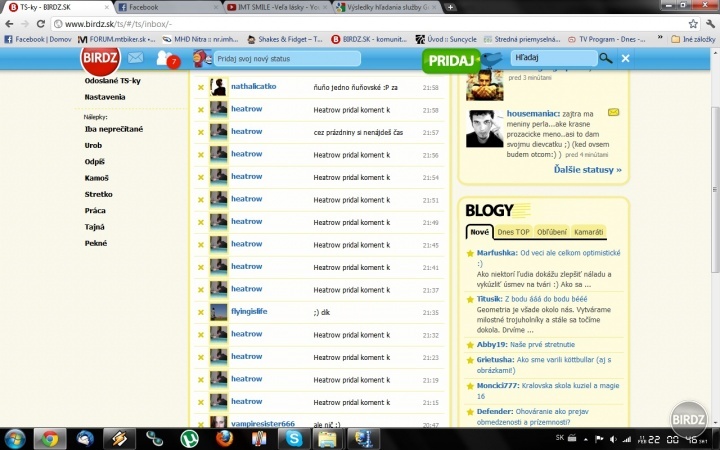Click the browser address bar
Viewport: 720px width, 450px height.
point(367,24)
